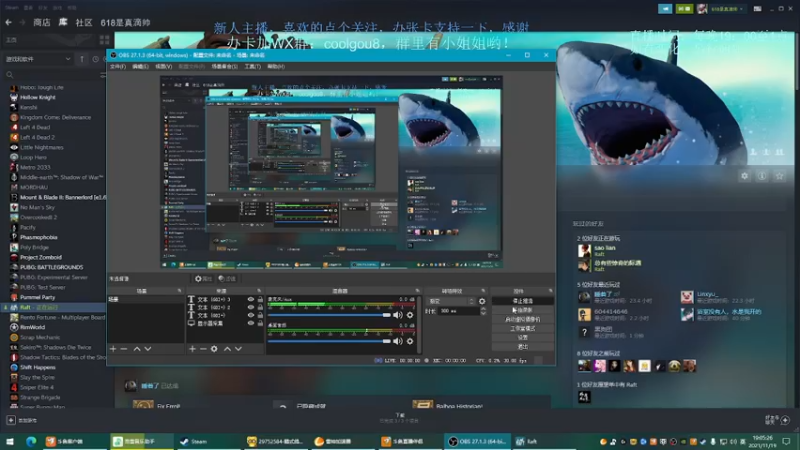This screenshot has height=450, width=800.
Task: Select Project Zomboid in the Steam library list
Action: (41, 257)
